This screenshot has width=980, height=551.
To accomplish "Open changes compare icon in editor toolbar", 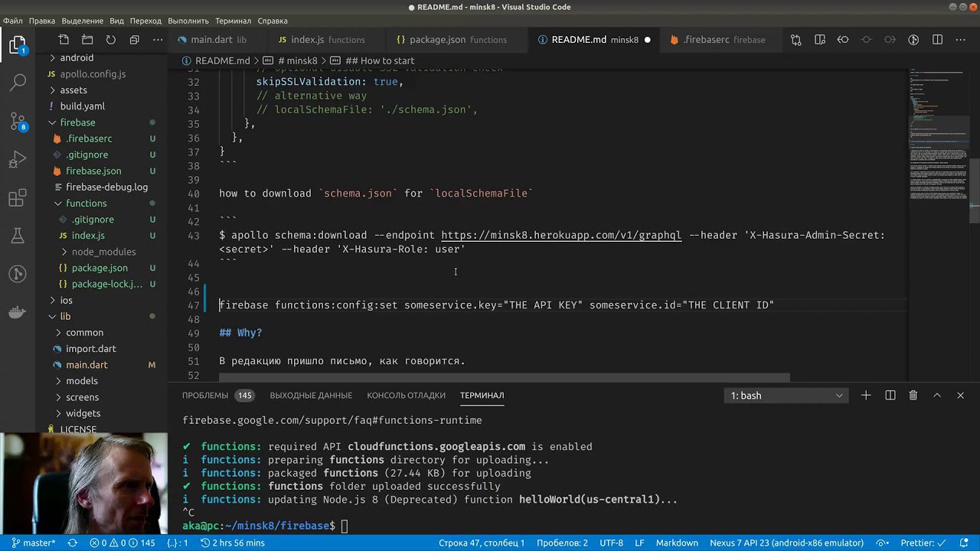I will (x=796, y=40).
